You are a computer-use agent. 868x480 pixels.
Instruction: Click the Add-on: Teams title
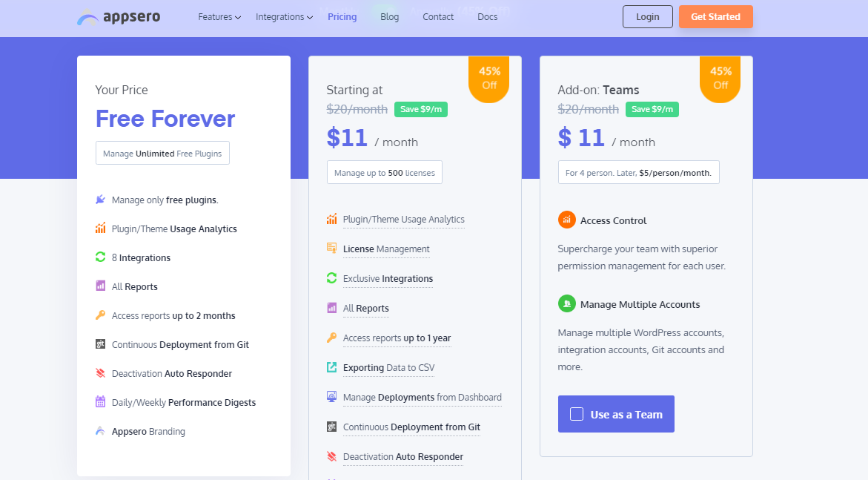(x=598, y=90)
